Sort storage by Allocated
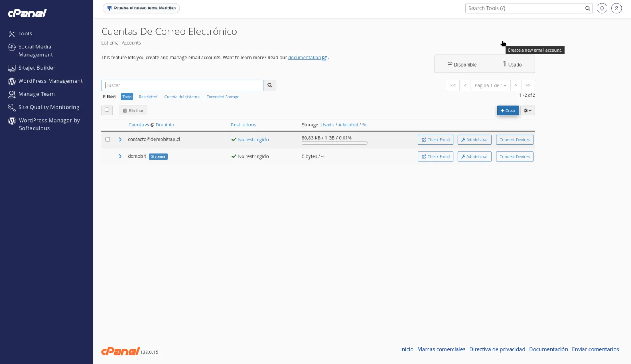Screen dimensions: 631x364 point(348,125)
